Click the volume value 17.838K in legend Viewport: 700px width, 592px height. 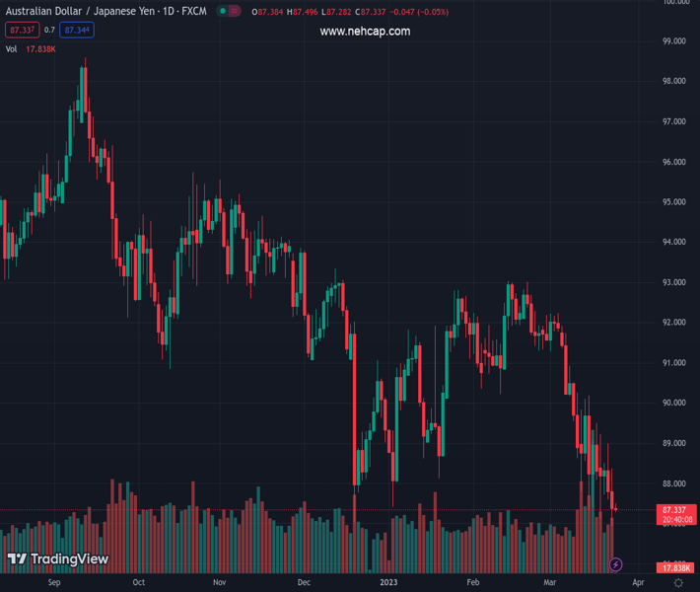[x=40, y=47]
